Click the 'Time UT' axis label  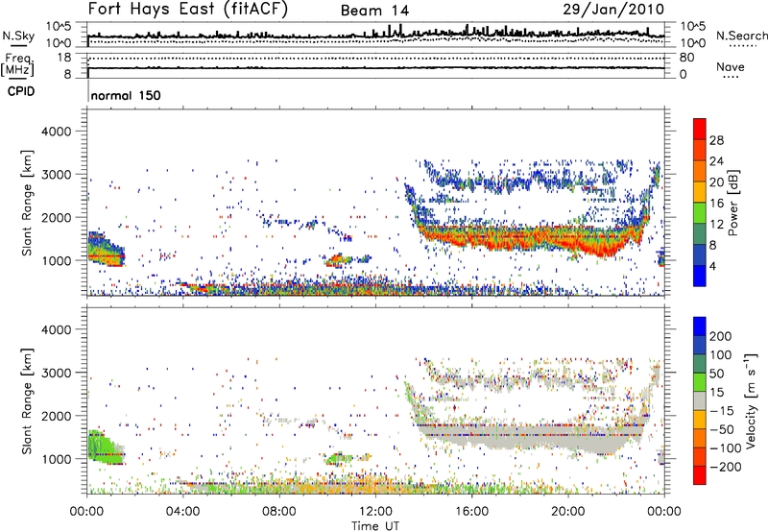(375, 525)
